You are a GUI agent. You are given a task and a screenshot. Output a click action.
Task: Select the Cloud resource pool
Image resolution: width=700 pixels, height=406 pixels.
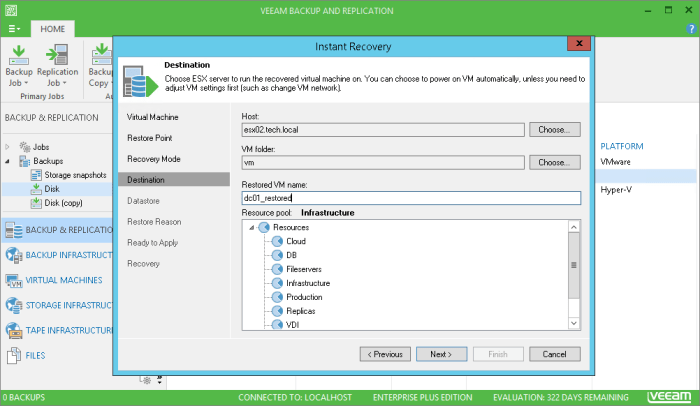pos(289,241)
